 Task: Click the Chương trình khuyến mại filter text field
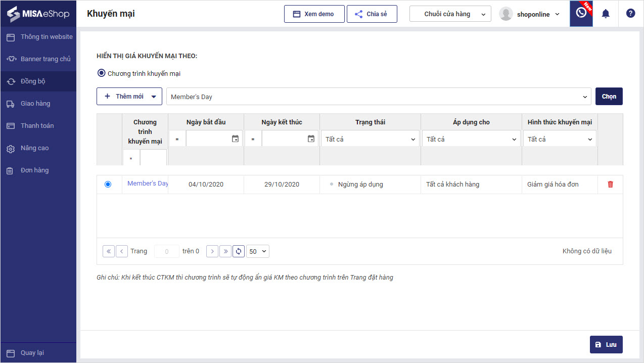click(x=153, y=158)
